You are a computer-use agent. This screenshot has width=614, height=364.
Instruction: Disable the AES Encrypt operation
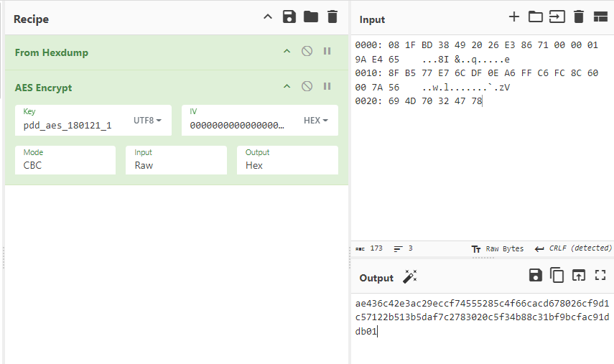pyautogui.click(x=307, y=86)
